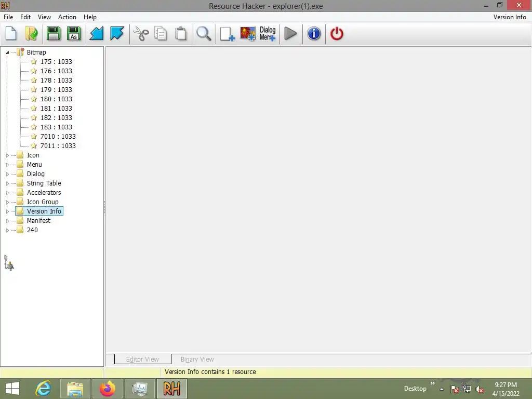Open system monitor taskbar icon
The width and height of the screenshot is (532, 399).
tap(140, 389)
